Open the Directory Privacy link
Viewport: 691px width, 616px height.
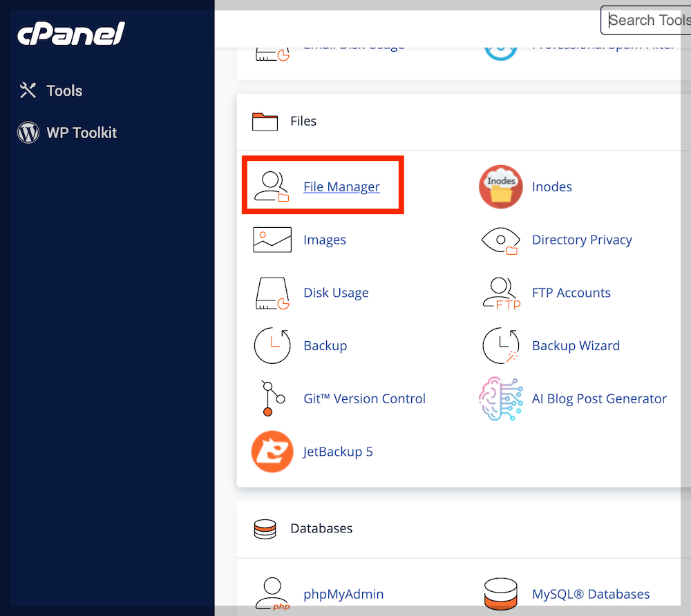coord(582,240)
